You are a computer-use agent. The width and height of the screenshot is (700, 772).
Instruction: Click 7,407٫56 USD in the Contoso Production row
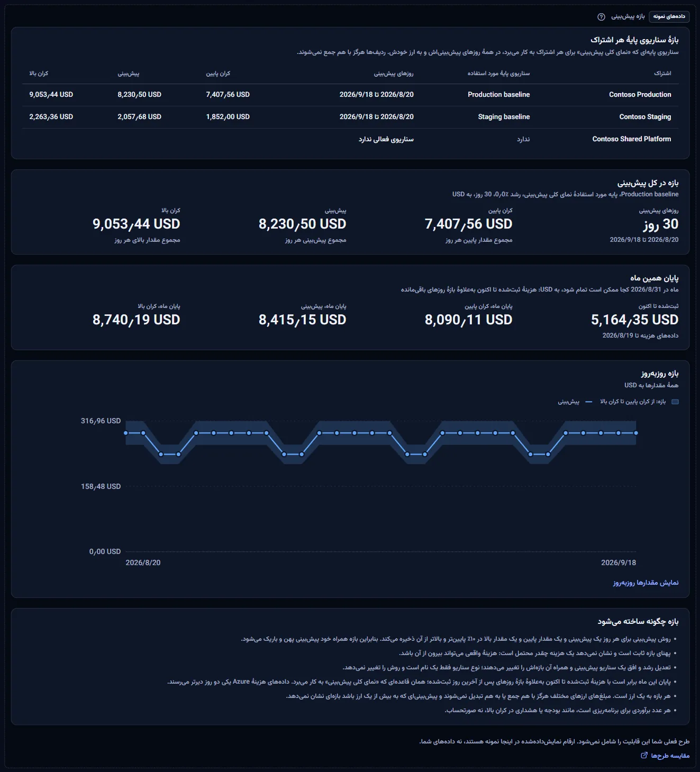point(228,95)
